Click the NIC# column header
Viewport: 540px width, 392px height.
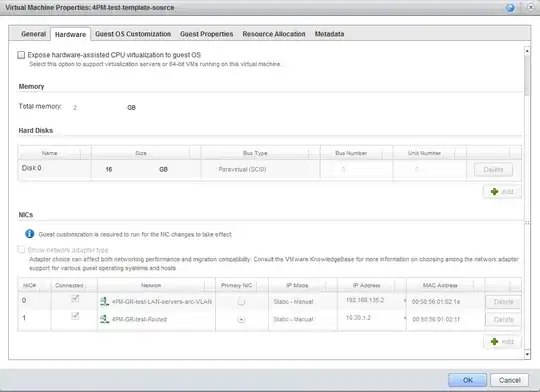[30, 285]
